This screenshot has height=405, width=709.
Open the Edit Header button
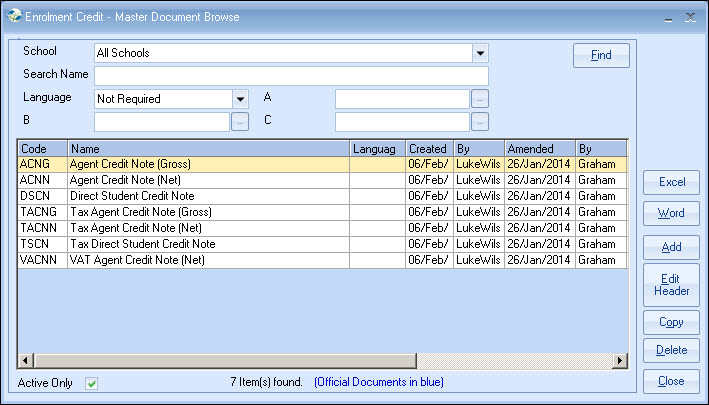[671, 285]
